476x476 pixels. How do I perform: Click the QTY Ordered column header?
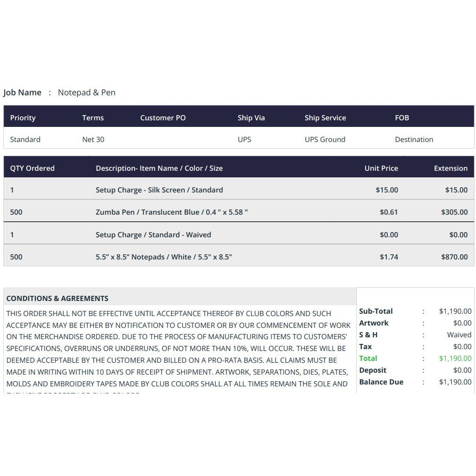(32, 168)
